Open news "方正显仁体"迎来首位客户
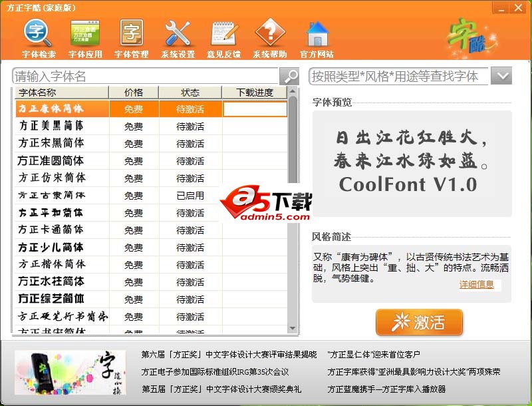Screen dimensions: 532x406 [x=374, y=354]
